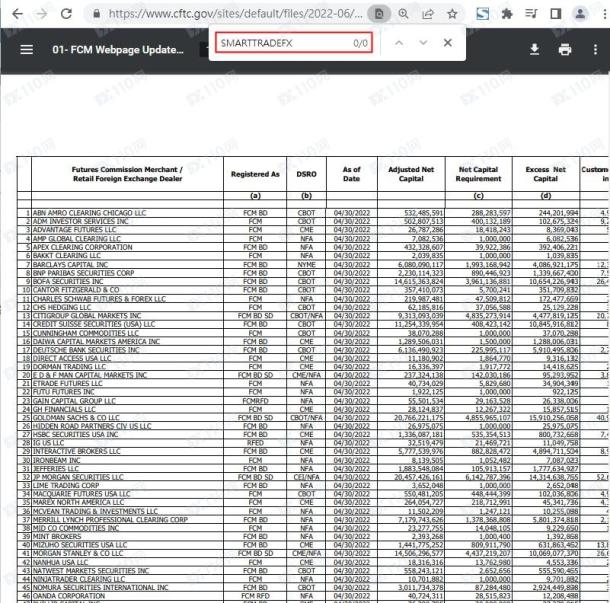Select row 'MINT BROKERS'
The height and width of the screenshot is (603, 610).
tap(312, 536)
